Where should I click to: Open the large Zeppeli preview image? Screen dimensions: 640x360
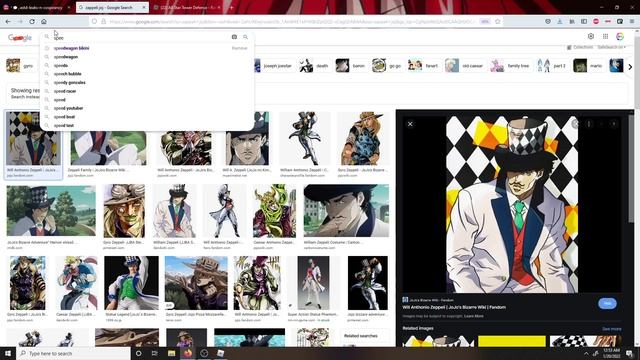512,204
